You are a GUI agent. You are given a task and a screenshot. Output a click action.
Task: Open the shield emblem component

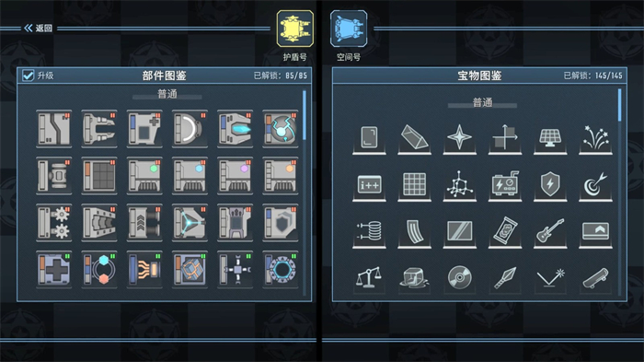coord(280,223)
